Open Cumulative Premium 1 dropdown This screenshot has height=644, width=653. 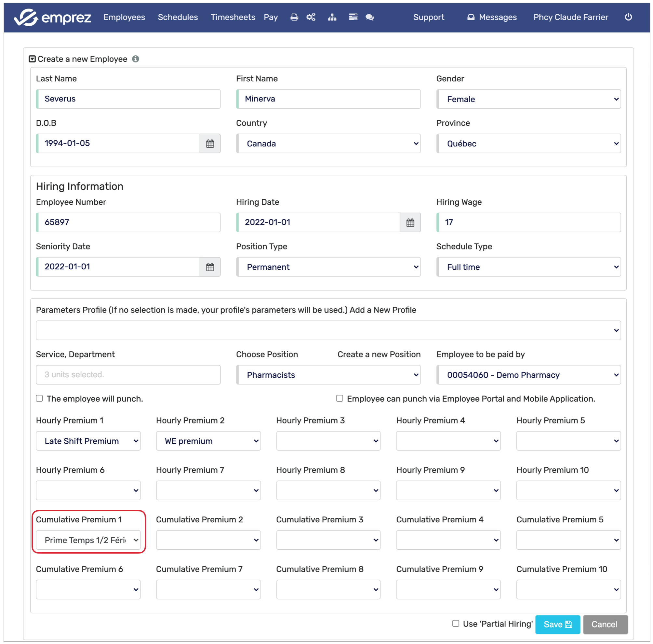pos(88,540)
